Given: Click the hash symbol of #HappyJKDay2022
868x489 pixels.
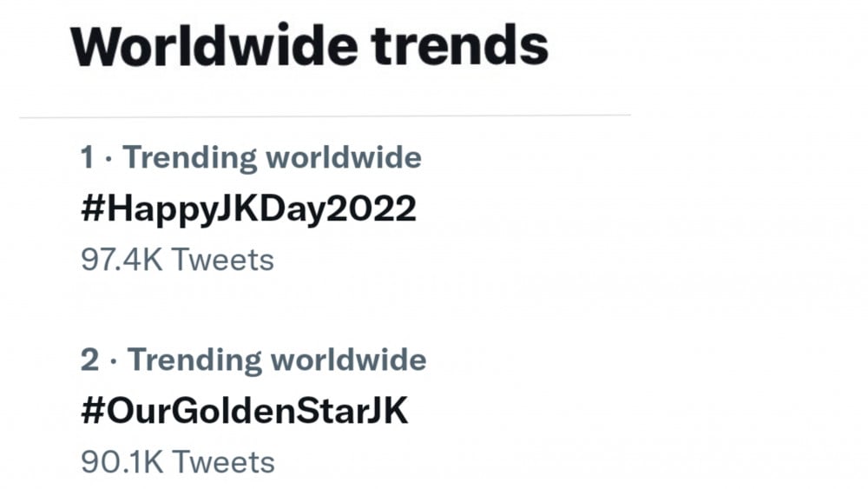Looking at the screenshot, I should coord(93,209).
